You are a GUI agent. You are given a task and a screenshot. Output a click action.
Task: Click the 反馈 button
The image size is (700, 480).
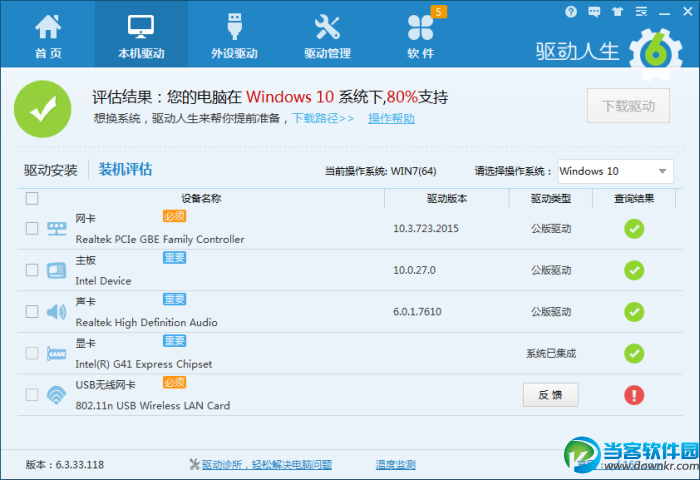point(550,395)
